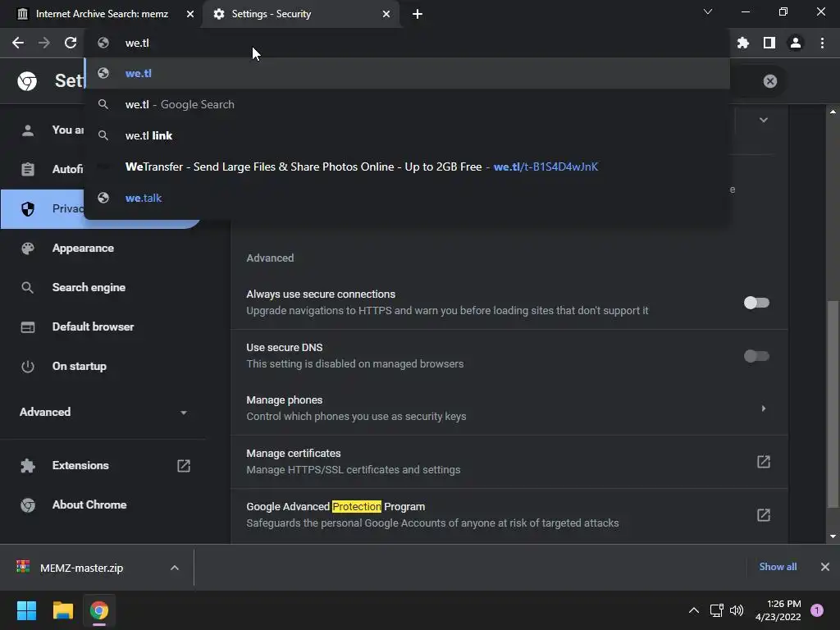The height and width of the screenshot is (630, 840).
Task: Click the Extensions puzzle icon in sidebar
Action: tap(27, 466)
